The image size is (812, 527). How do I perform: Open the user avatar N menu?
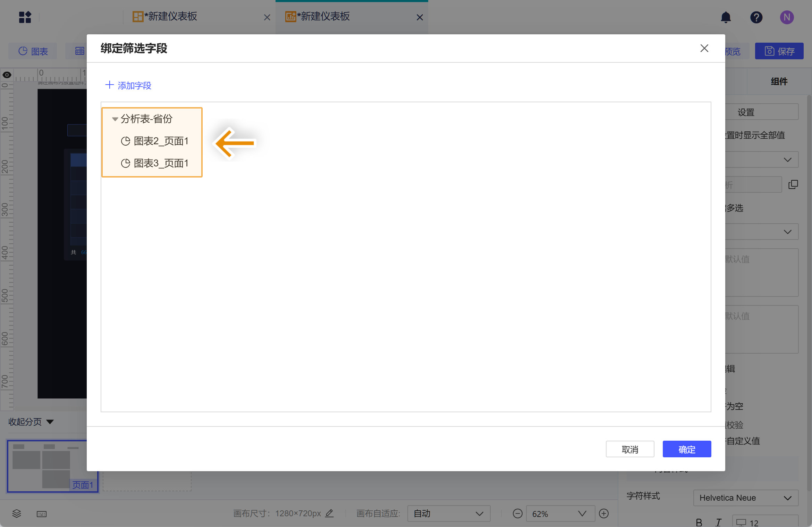tap(787, 17)
